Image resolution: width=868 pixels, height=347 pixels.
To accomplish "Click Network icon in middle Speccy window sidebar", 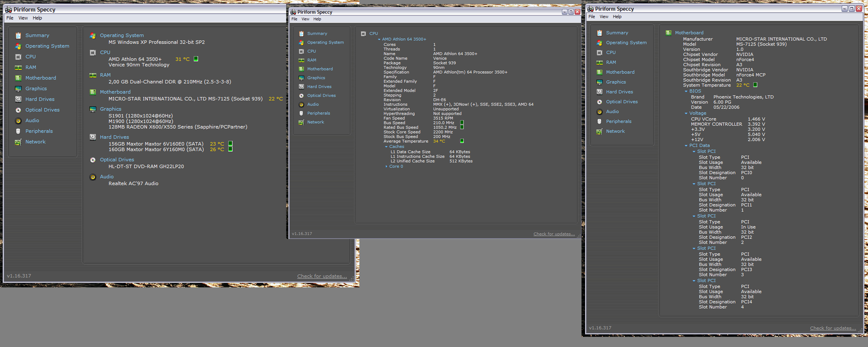I will [x=301, y=122].
